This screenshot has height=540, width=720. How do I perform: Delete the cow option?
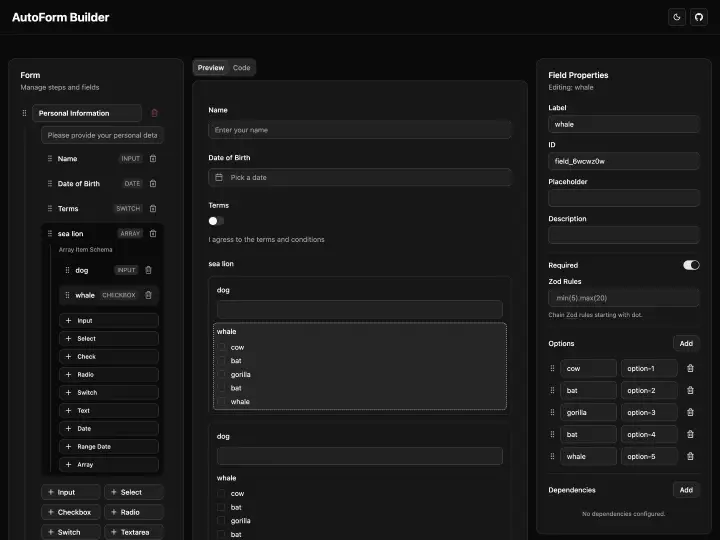(x=690, y=368)
